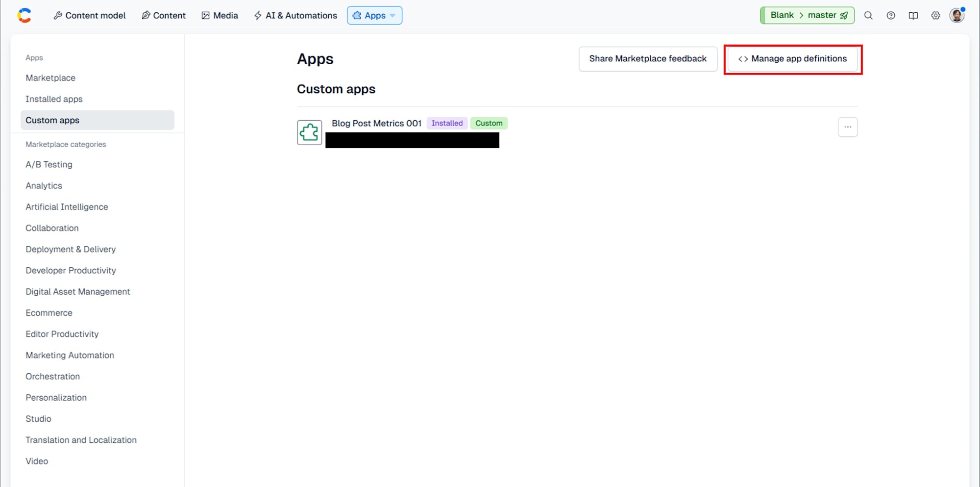Click the Custom badge

click(489, 123)
